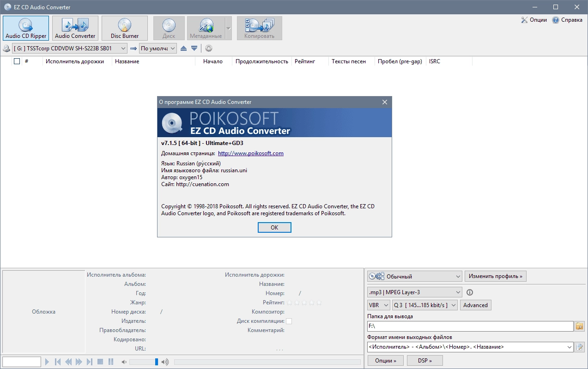Click the CD drive icon beside drive selector
The image size is (588, 369).
6,48
